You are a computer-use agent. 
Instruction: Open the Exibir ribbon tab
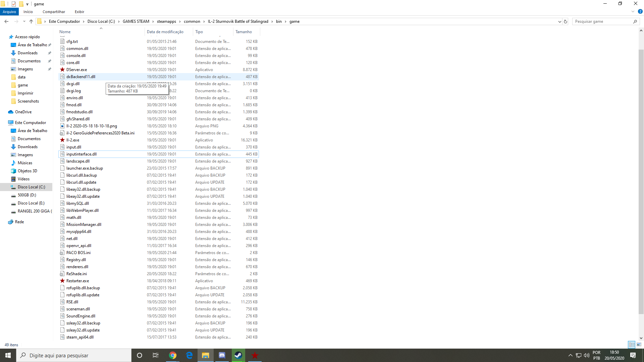pos(79,12)
